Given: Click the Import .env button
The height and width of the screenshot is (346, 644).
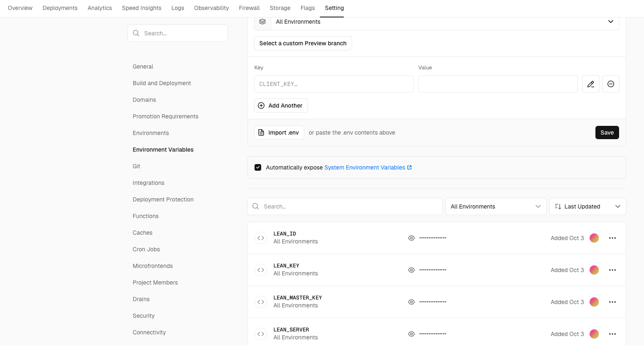Looking at the screenshot, I should [x=279, y=133].
